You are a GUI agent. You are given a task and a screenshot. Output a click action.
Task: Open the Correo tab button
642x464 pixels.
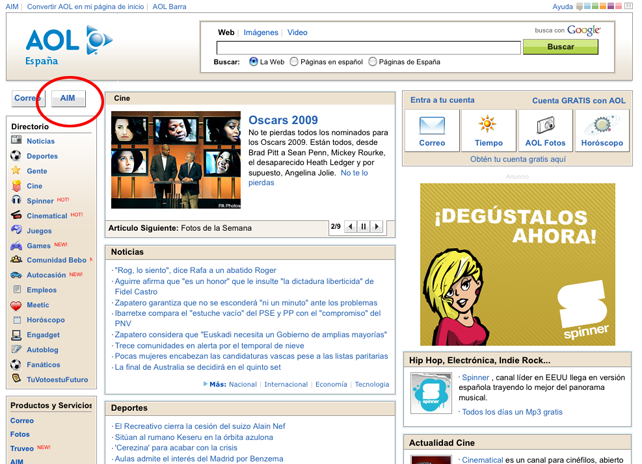click(x=28, y=98)
